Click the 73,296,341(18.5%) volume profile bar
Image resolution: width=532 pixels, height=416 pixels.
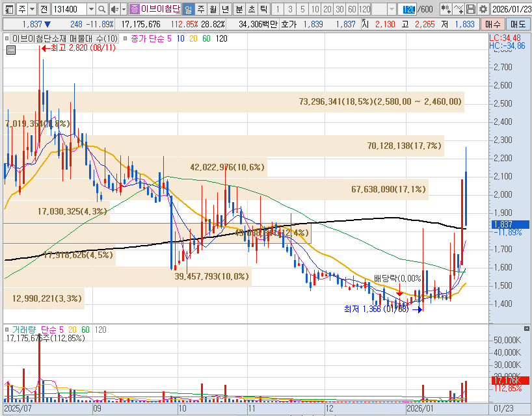coord(233,101)
